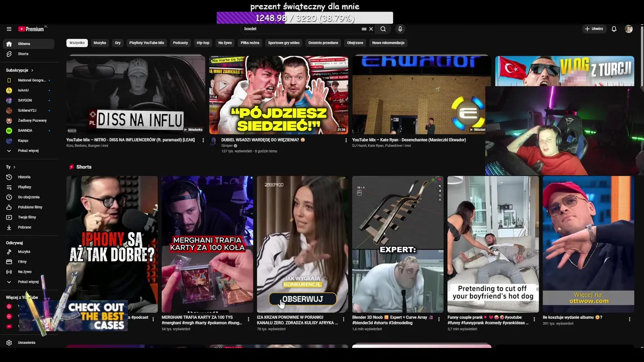Select the Obejrzane filter chip
The height and width of the screenshot is (362, 644).
click(x=355, y=43)
